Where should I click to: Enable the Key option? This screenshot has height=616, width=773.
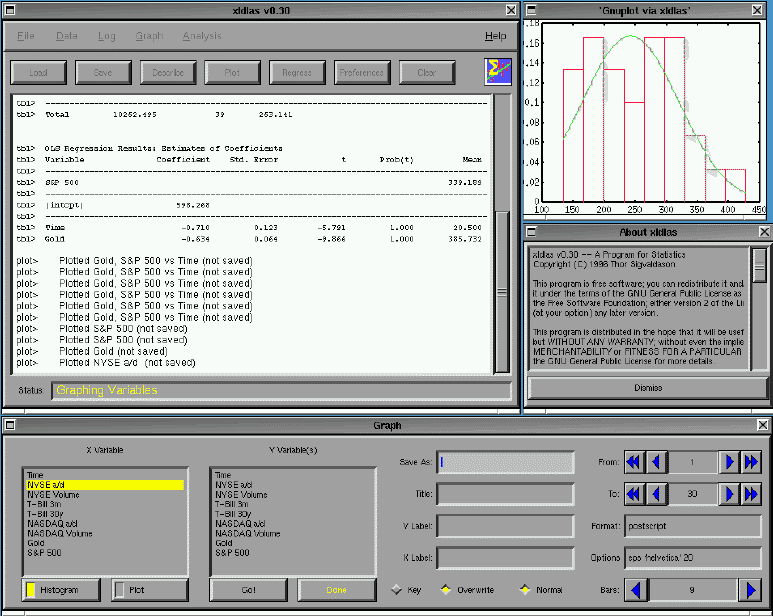click(x=397, y=590)
